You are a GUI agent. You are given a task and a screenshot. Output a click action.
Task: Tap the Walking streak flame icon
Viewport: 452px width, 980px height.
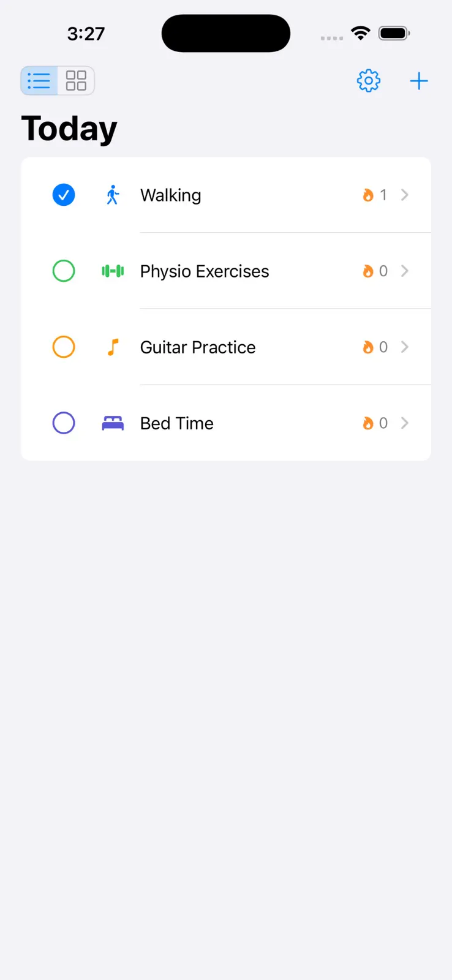368,195
